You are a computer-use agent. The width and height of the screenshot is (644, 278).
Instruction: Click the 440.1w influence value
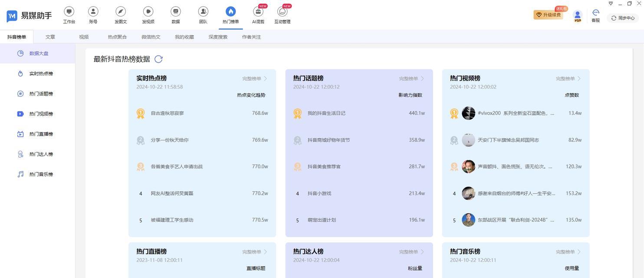417,113
